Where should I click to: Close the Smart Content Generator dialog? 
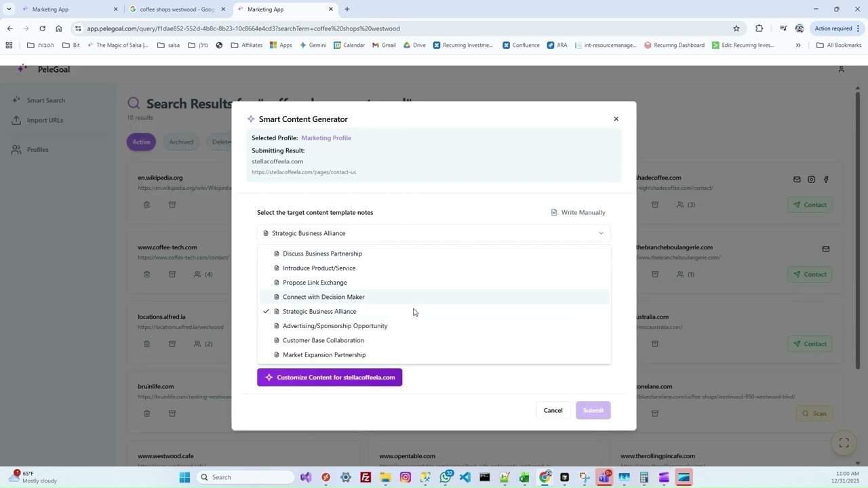pyautogui.click(x=616, y=119)
